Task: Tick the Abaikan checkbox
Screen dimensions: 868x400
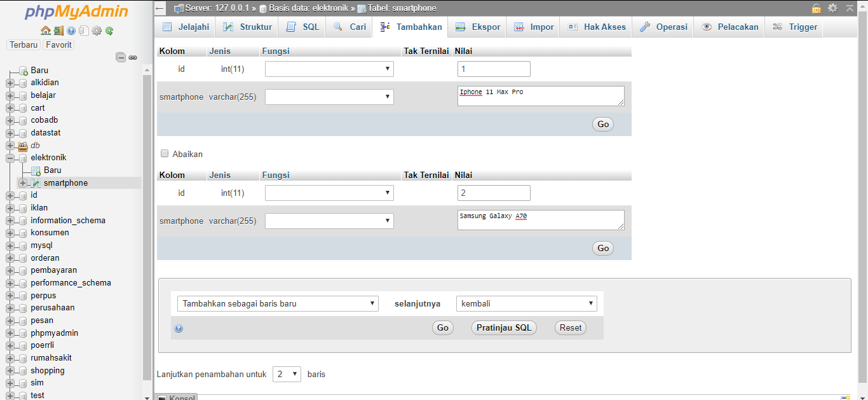Action: click(x=165, y=154)
